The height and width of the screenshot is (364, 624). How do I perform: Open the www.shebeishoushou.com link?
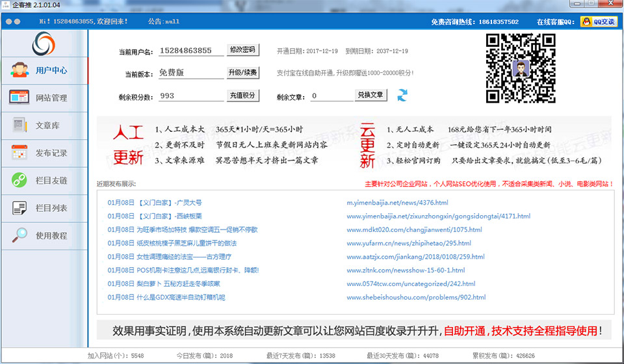(416, 297)
